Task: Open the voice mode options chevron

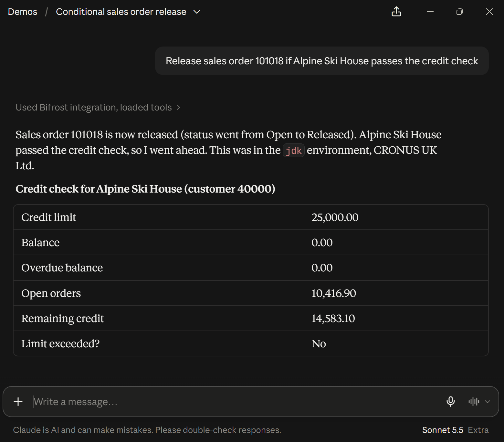Action: (488, 402)
